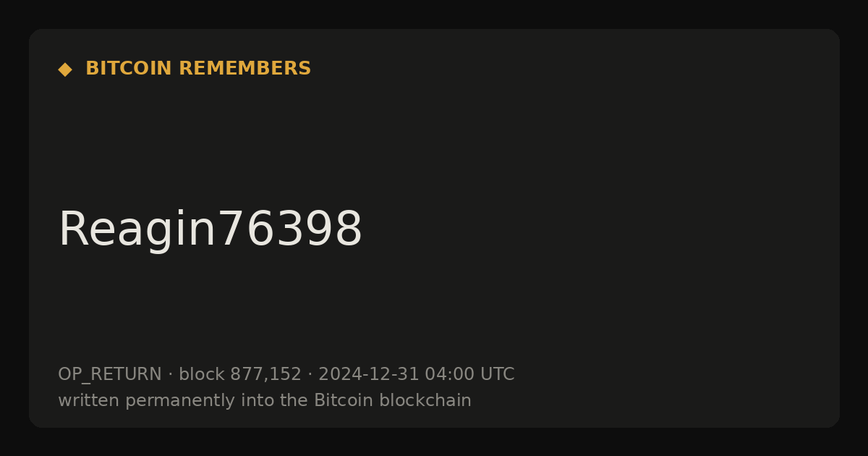This screenshot has width=868, height=456.
Task: Click the dot separator after OP_RETURN
Action: point(171,375)
